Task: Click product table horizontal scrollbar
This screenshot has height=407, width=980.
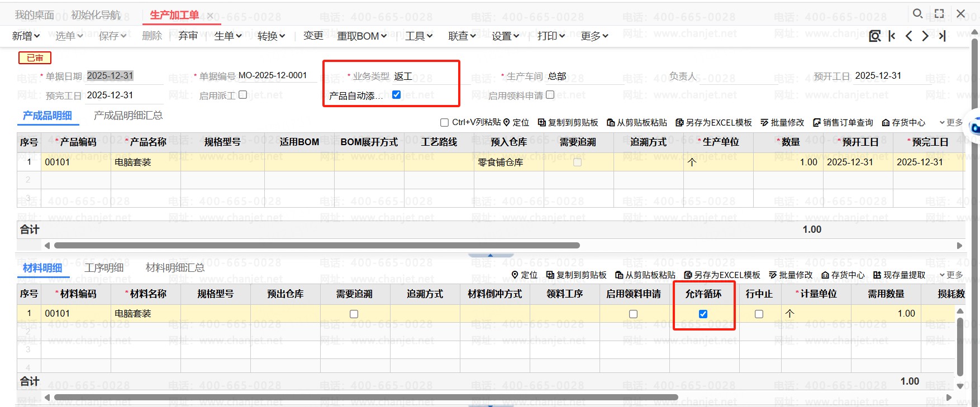Action: pos(317,245)
